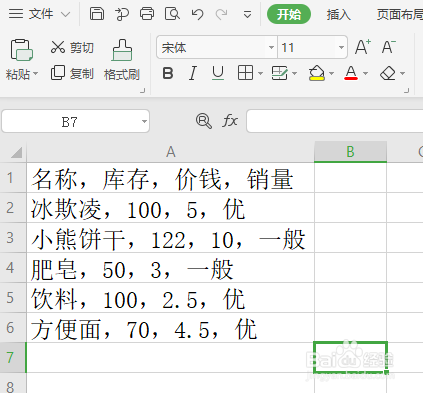Select column B header
Image resolution: width=423 pixels, height=393 pixels.
click(x=350, y=152)
